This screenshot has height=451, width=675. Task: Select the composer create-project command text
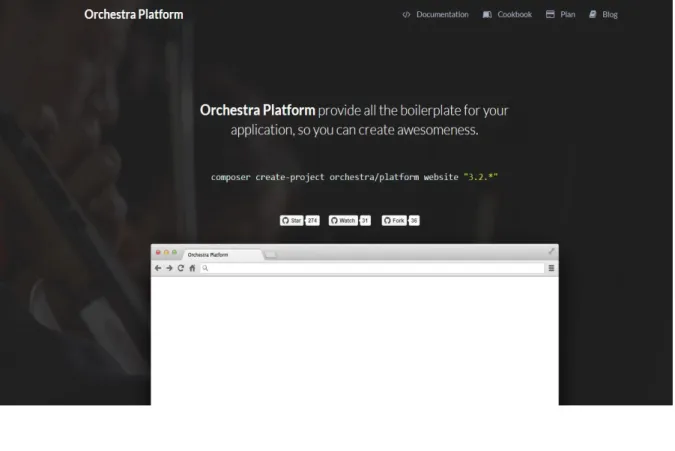click(x=354, y=177)
